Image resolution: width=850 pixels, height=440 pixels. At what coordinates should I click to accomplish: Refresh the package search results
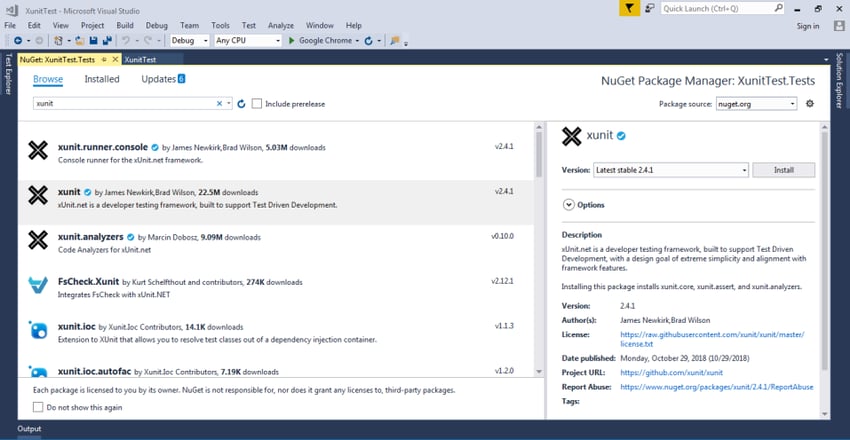click(241, 103)
